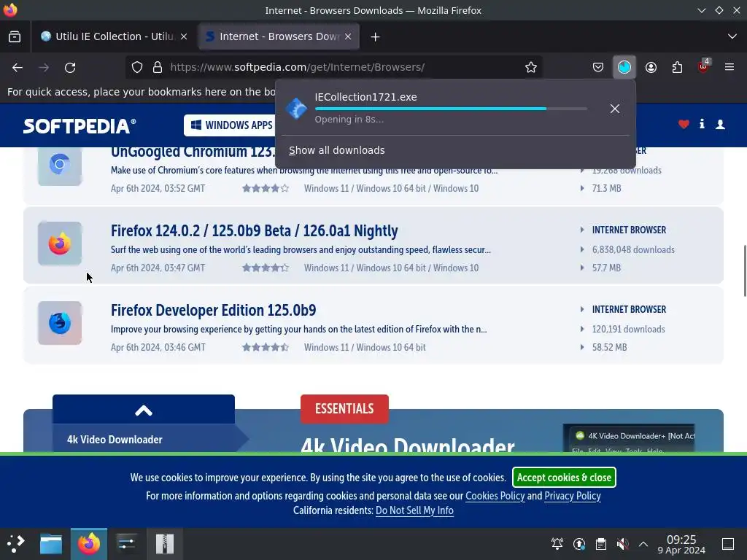The width and height of the screenshot is (747, 560).
Task: Open Firefox 124.0.2 / 125.0b9 Beta title
Action: (255, 231)
